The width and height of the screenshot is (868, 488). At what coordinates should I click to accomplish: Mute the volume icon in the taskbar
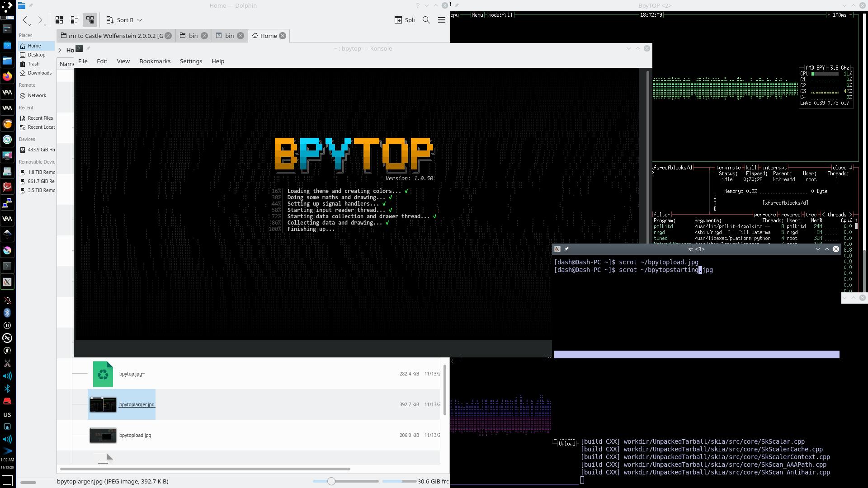(x=7, y=375)
